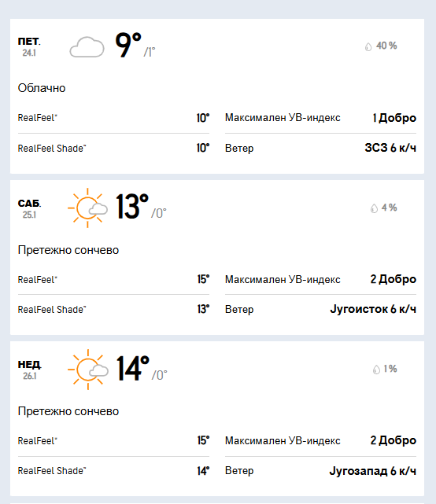
Task: Click the partly sunny icon for Saturday 25.1
Action: (x=87, y=208)
